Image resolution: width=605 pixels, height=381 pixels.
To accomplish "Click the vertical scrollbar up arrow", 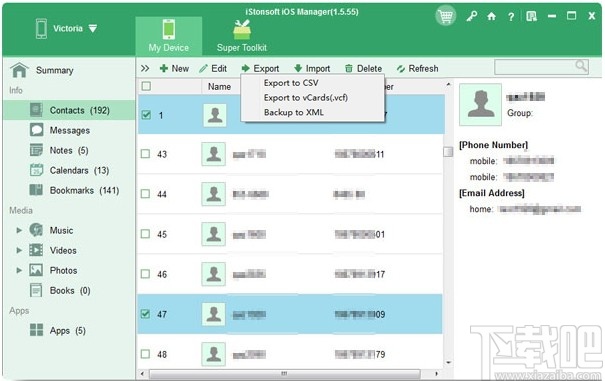I will click(x=448, y=84).
